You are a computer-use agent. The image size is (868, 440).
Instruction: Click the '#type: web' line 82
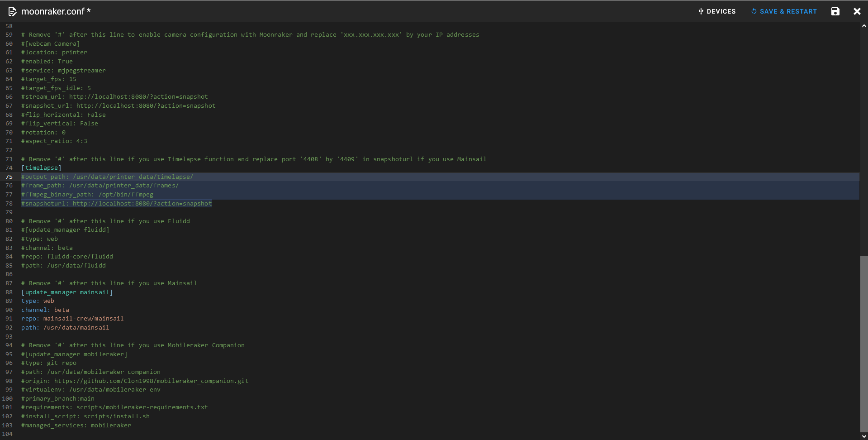click(40, 239)
